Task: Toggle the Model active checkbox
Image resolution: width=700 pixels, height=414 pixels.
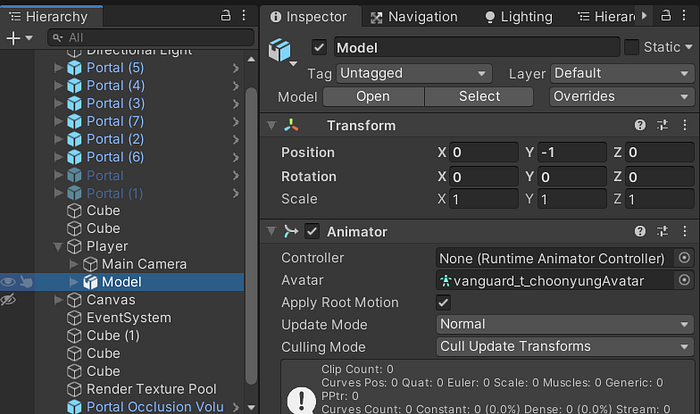Action: click(320, 48)
